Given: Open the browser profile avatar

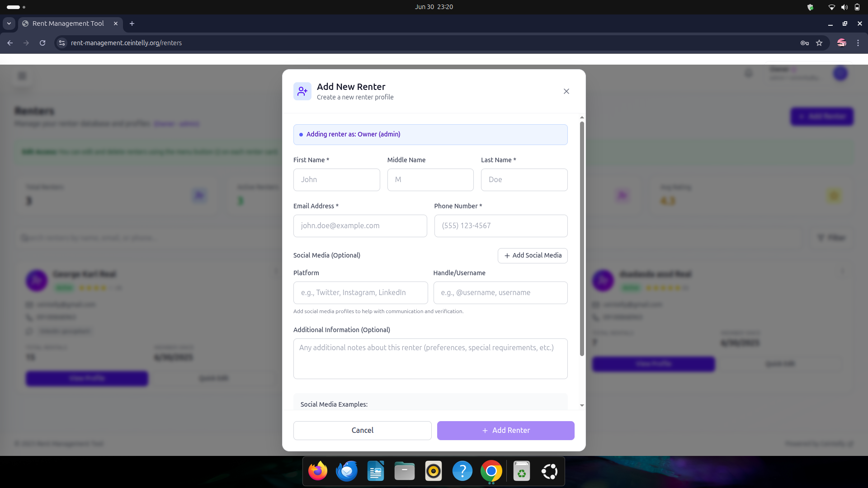Looking at the screenshot, I should [841, 43].
